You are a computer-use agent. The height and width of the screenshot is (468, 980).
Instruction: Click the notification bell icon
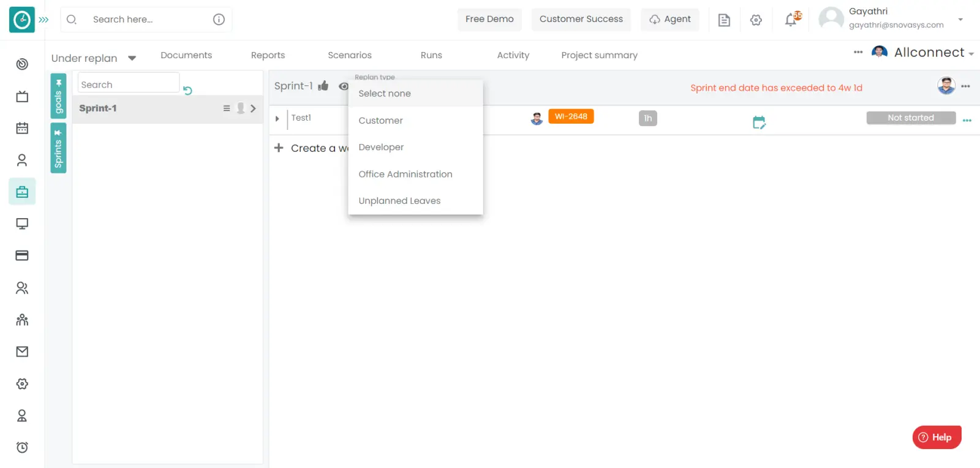point(791,20)
